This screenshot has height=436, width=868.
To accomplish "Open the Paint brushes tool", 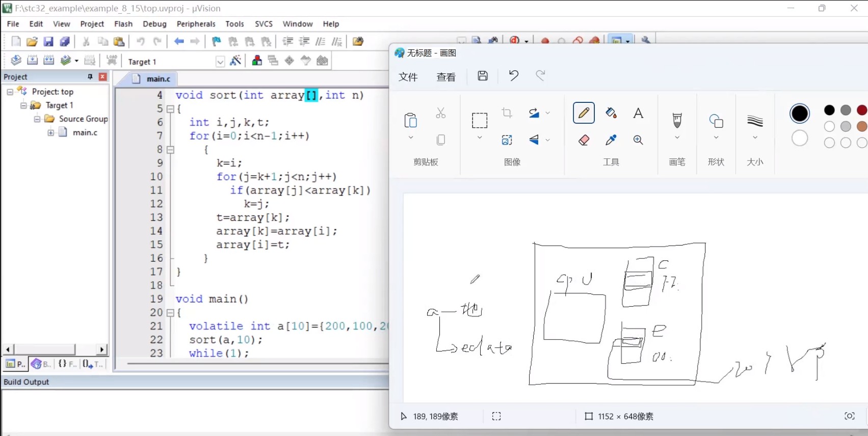I will 677,121.
